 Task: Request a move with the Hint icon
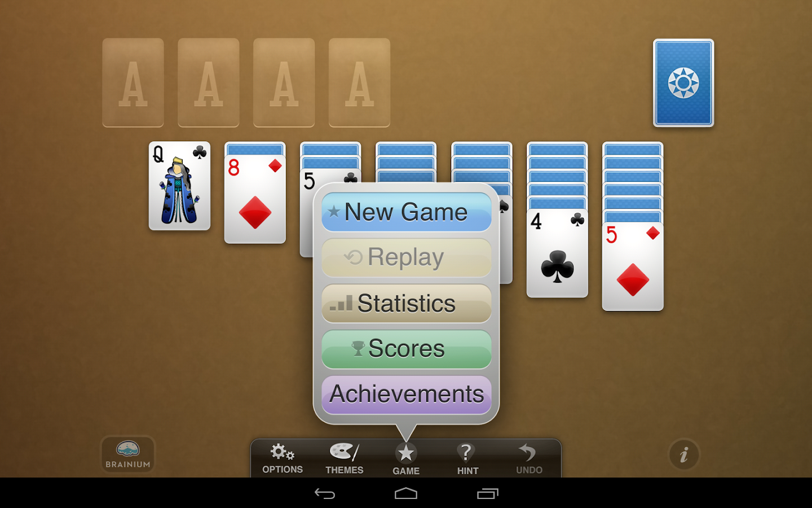tap(467, 453)
